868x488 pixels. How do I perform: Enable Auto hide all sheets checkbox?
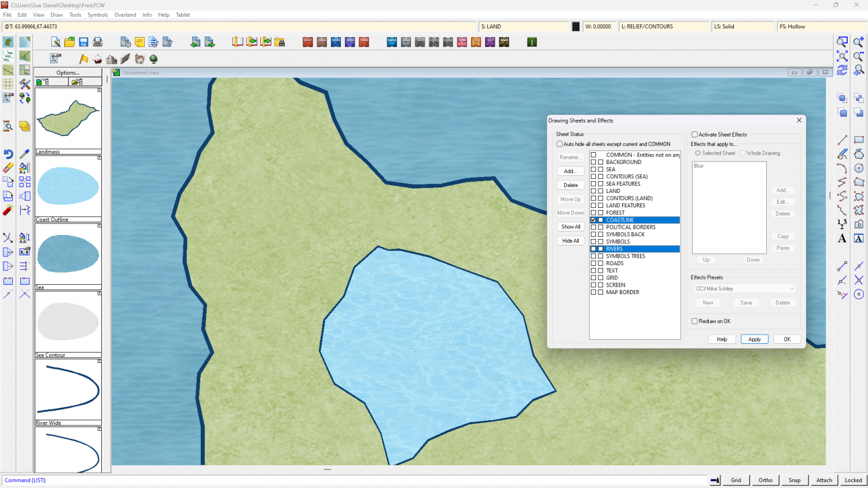click(560, 144)
